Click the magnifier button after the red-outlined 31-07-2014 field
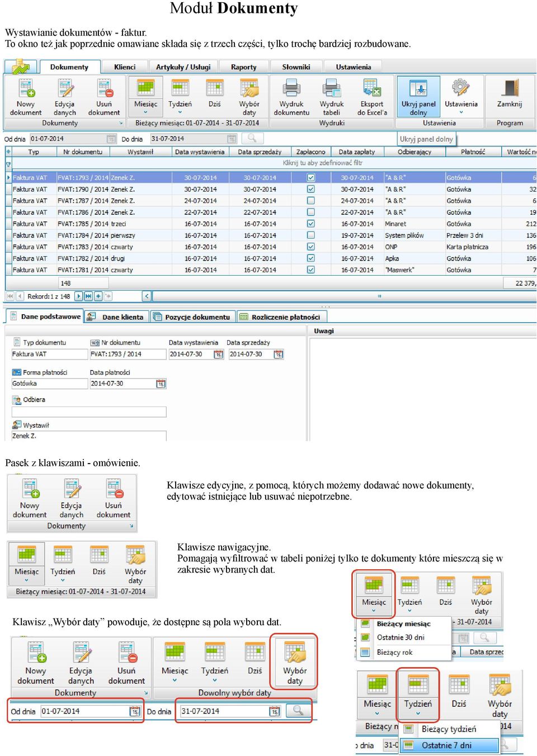Image resolution: width=537 pixels, height=756 pixels. (299, 711)
